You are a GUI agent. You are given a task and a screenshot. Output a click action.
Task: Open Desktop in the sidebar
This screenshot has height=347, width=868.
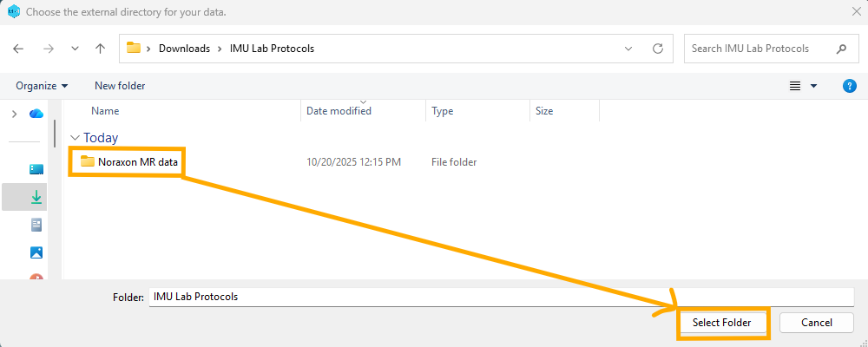tap(36, 169)
